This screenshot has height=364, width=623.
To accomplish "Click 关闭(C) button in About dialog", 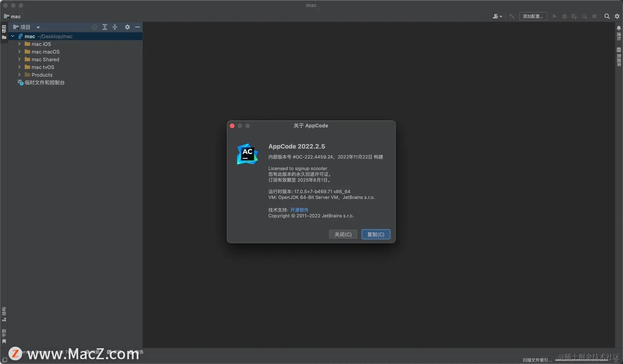I will (x=343, y=234).
